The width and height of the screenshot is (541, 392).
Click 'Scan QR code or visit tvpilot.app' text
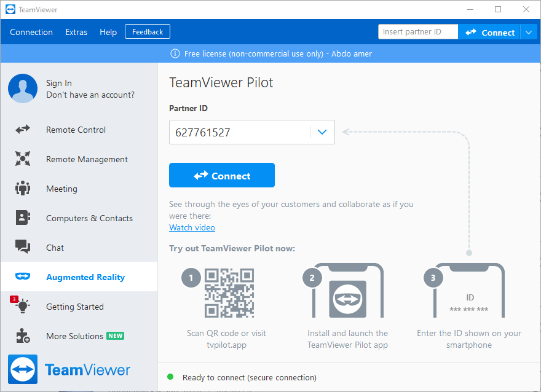pyautogui.click(x=227, y=339)
